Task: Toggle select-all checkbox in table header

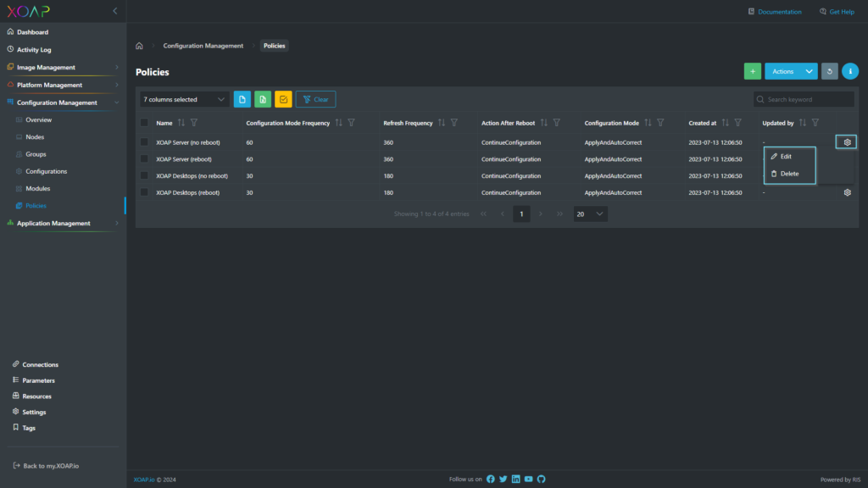Action: [x=144, y=123]
